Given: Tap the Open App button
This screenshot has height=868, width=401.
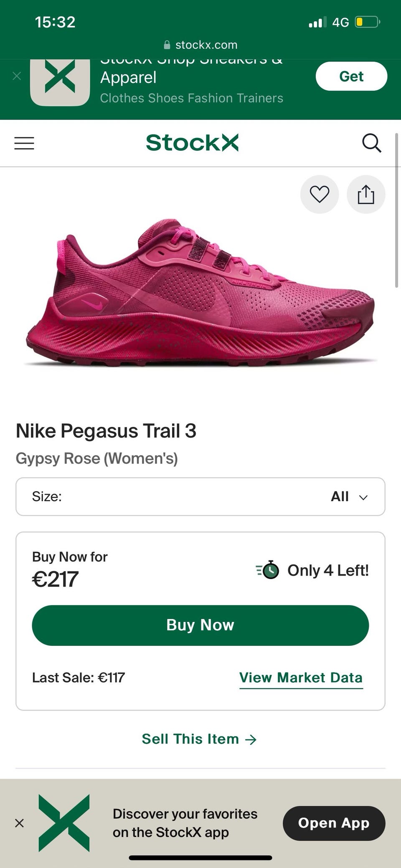Looking at the screenshot, I should pos(334,823).
